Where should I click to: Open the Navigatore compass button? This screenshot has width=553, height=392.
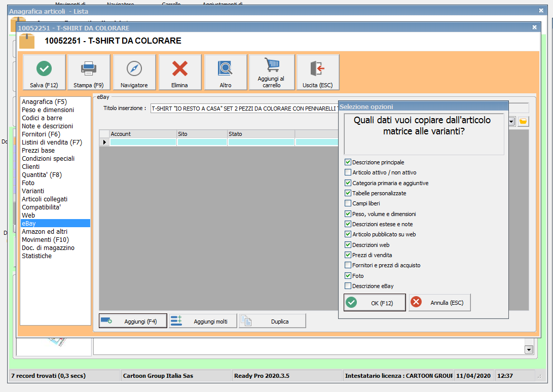[x=134, y=72]
